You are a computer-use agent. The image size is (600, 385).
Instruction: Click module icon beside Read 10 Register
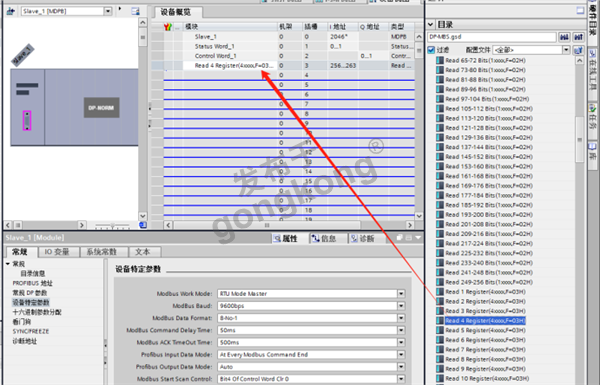point(440,378)
